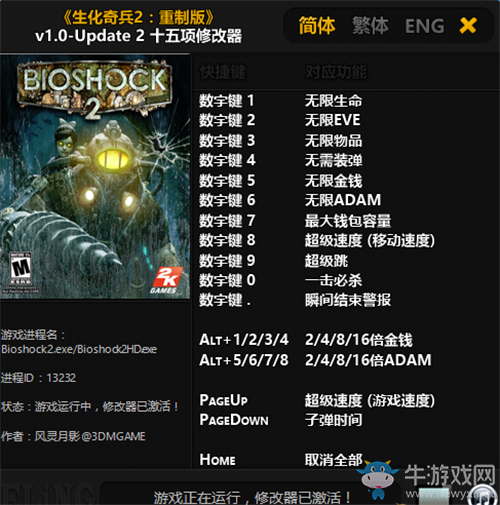
Task: Click 瞬间结束警报 end alarm option
Action: point(348,300)
